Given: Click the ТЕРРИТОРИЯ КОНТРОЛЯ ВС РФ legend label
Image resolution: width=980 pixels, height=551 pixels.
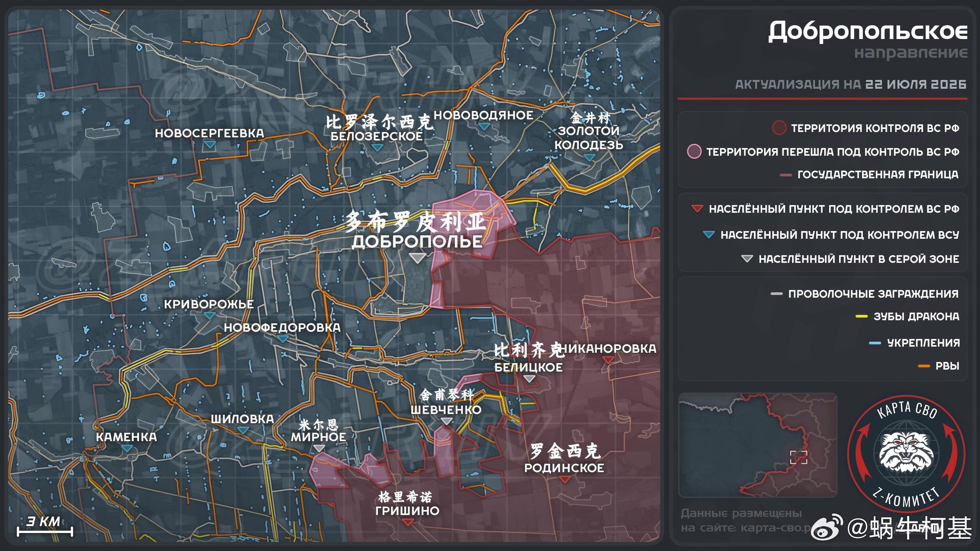Looking at the screenshot, I should click(875, 128).
